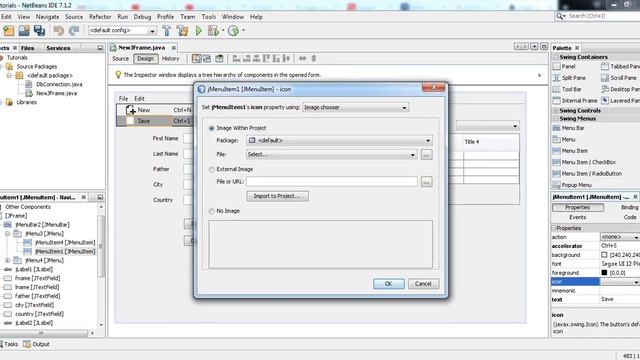Open the Navigate menu
640x360 pixels.
point(47,17)
